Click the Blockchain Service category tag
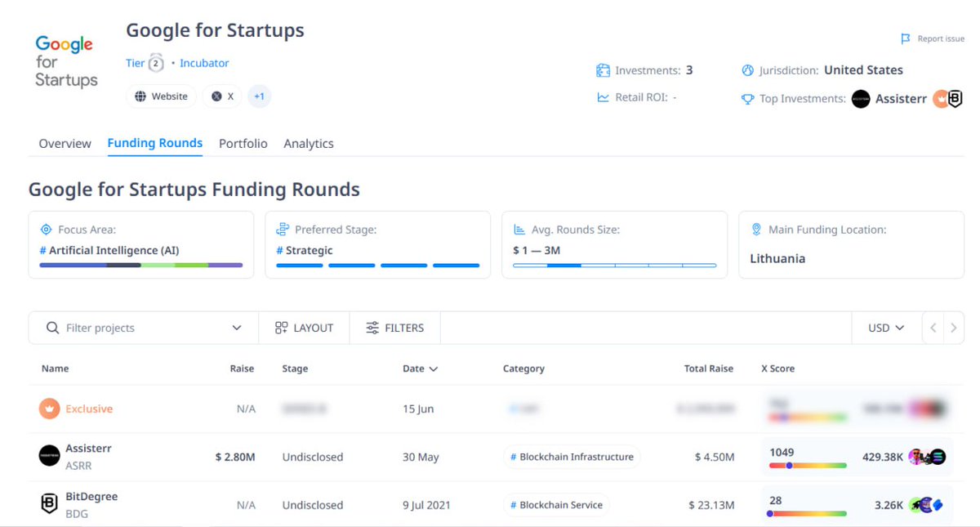This screenshot has height=527, width=980. (556, 505)
